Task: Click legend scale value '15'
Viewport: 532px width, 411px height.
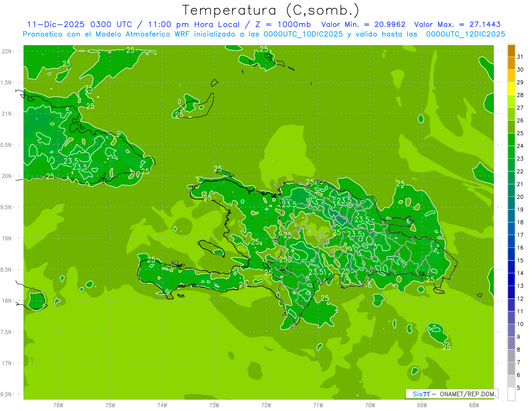Action: point(520,261)
